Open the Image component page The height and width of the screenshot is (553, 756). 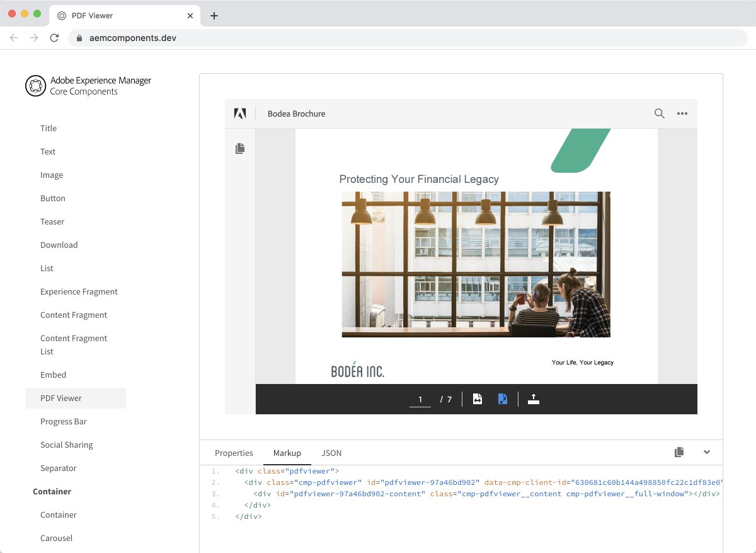(x=52, y=175)
